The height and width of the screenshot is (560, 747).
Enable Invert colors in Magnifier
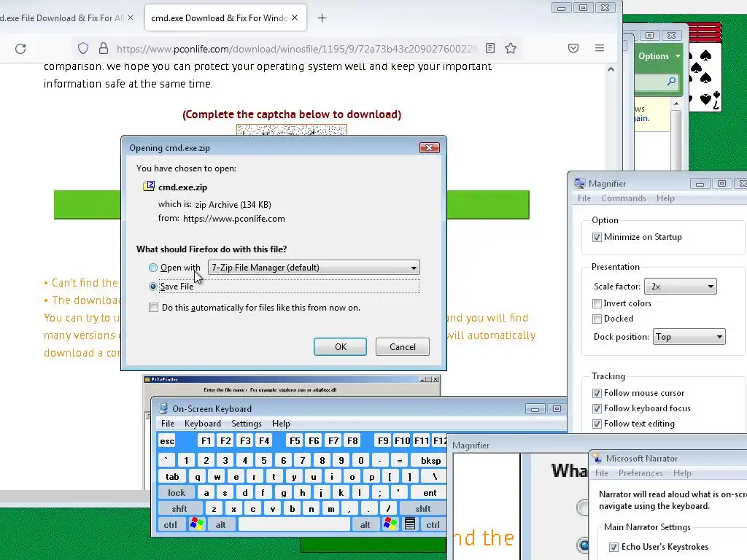[597, 303]
